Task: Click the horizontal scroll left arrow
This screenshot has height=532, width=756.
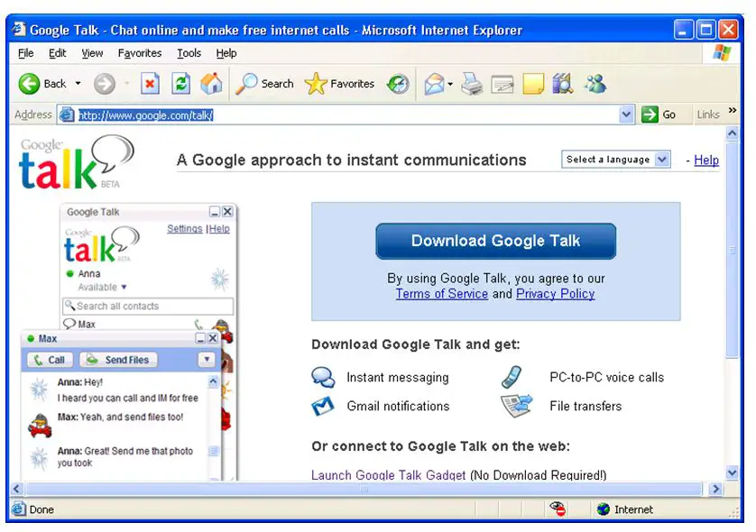Action: coord(16,489)
